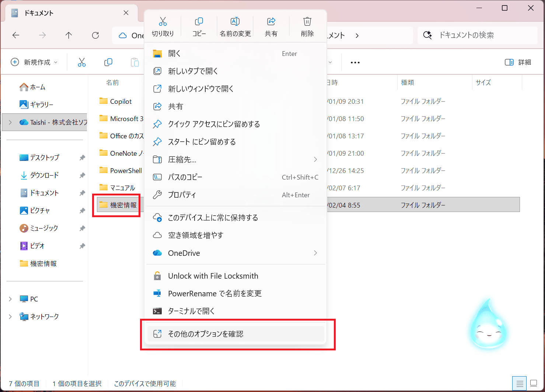Image resolution: width=545 pixels, height=392 pixels.
Task: Select 開く in the context menu
Action: (236, 53)
